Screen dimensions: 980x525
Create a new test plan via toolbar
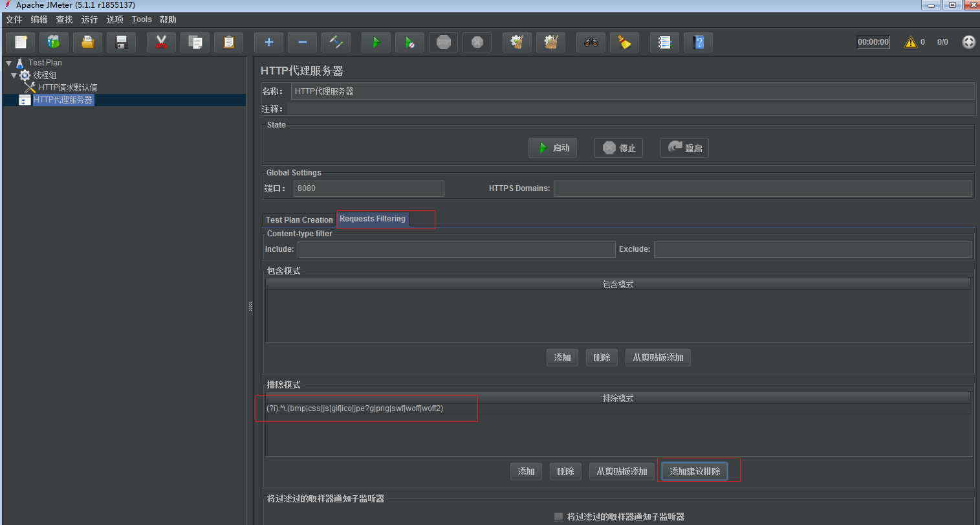point(21,42)
